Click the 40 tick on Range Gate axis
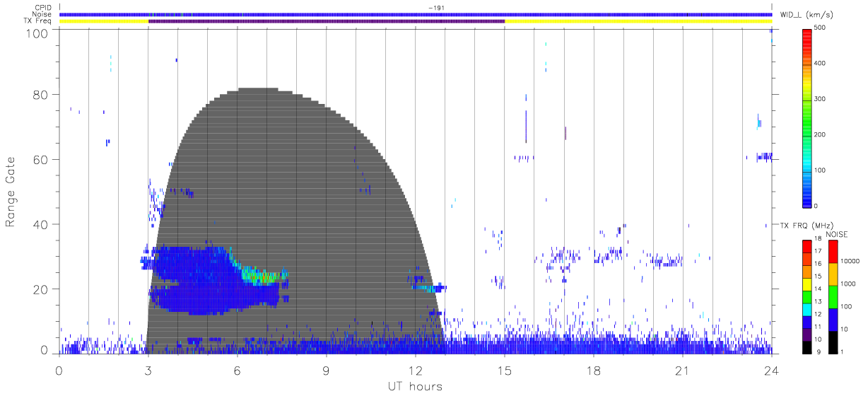The image size is (868, 401). point(42,224)
